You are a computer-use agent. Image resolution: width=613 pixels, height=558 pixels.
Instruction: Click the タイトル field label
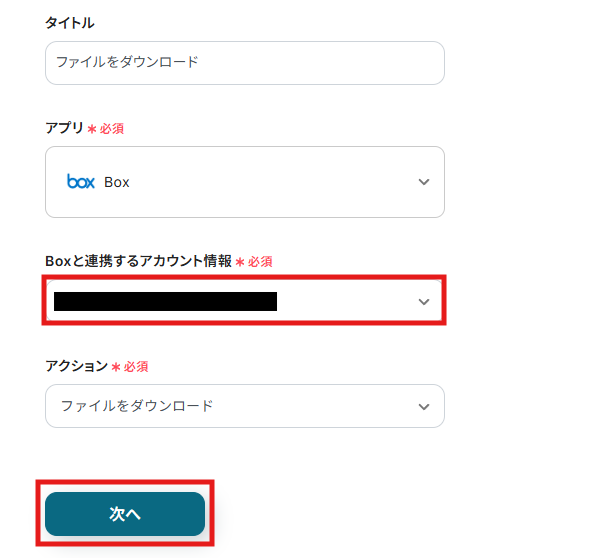(70, 22)
